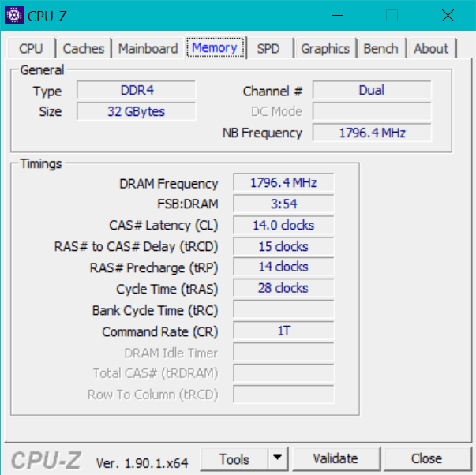Screen dimensions: 476x475
Task: Click the Close button at bottom
Action: coord(426,458)
